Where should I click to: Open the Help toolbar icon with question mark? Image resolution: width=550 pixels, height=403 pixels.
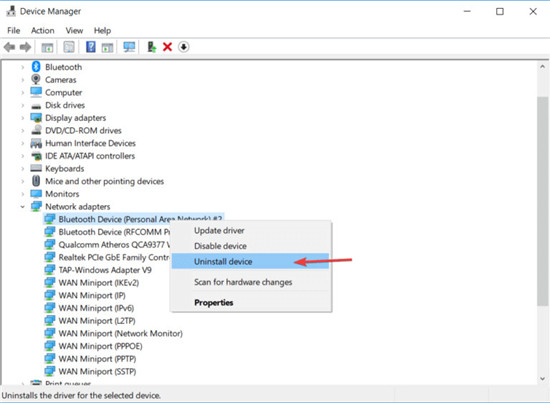pos(90,47)
